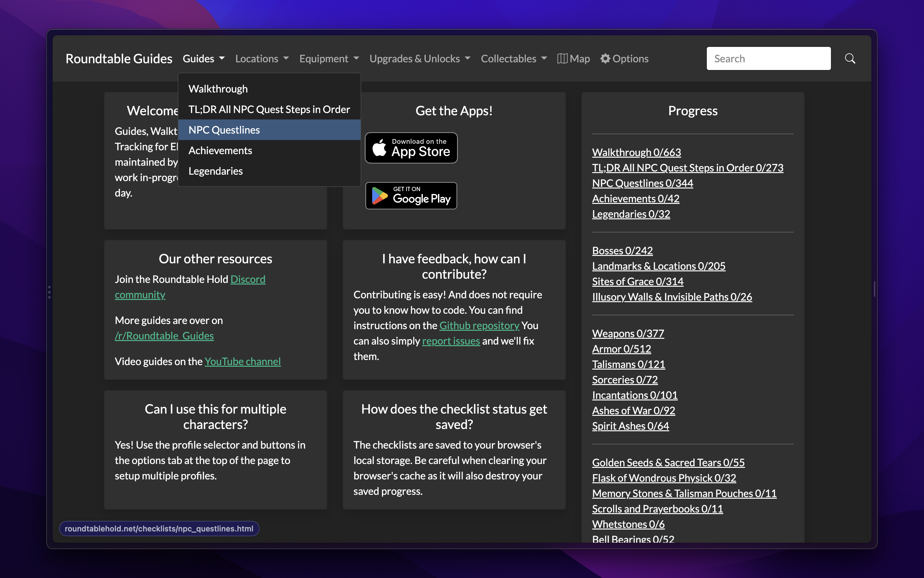Select Walkthrough from the Guides menu
This screenshot has width=924, height=578.
tap(269, 89)
